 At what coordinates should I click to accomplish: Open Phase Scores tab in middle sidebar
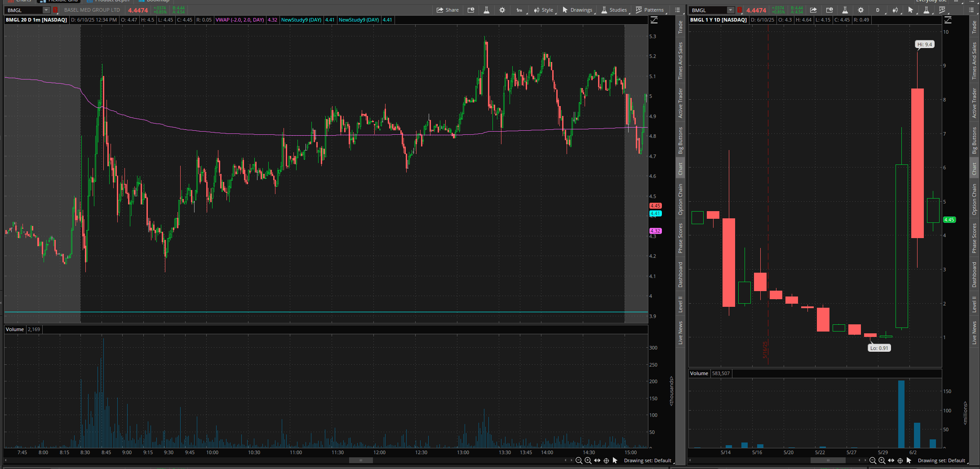[x=680, y=238]
